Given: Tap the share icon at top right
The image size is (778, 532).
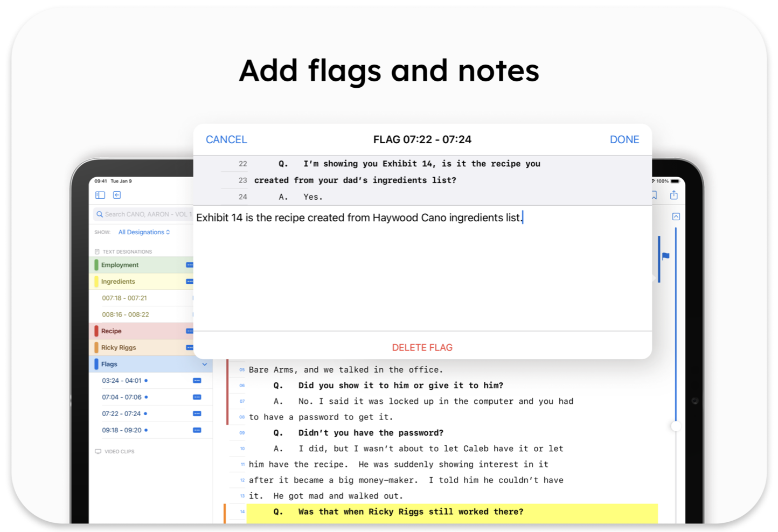Looking at the screenshot, I should coord(673,195).
